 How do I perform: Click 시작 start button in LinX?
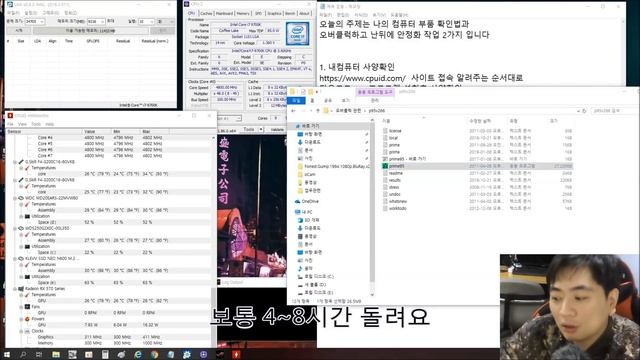click(19, 31)
